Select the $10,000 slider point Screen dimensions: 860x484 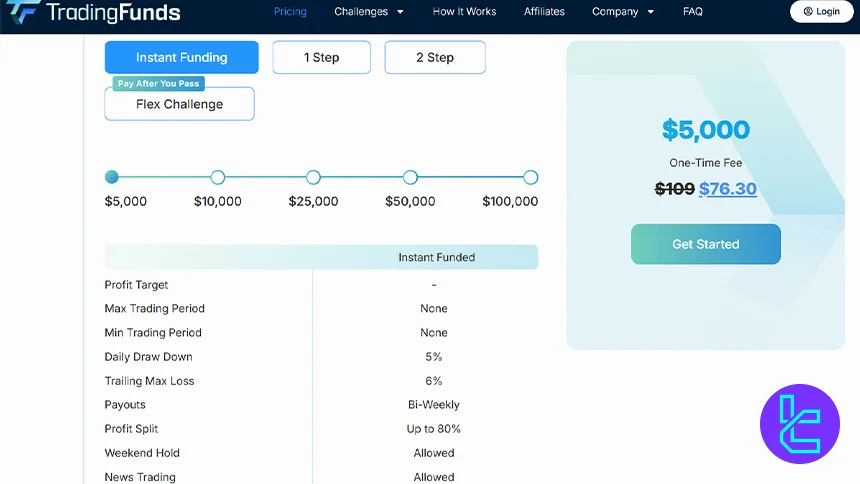[218, 177]
